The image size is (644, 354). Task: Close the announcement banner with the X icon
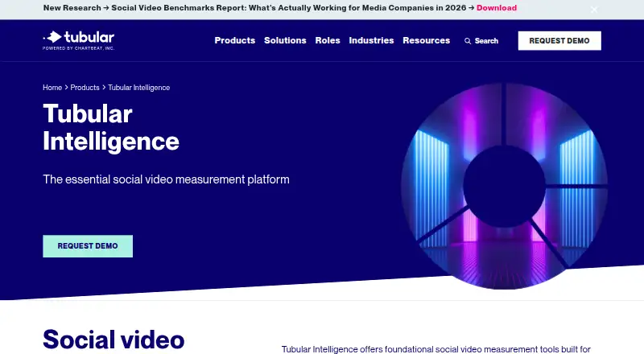[594, 10]
